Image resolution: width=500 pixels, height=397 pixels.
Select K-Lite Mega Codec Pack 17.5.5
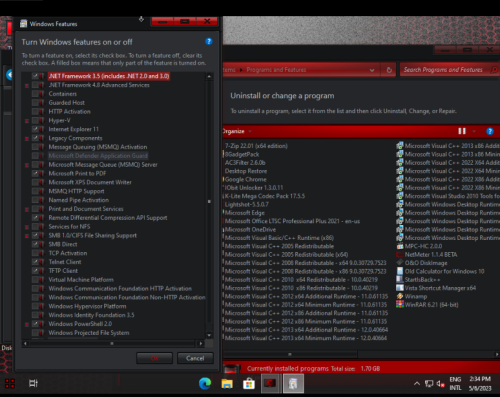pos(265,196)
